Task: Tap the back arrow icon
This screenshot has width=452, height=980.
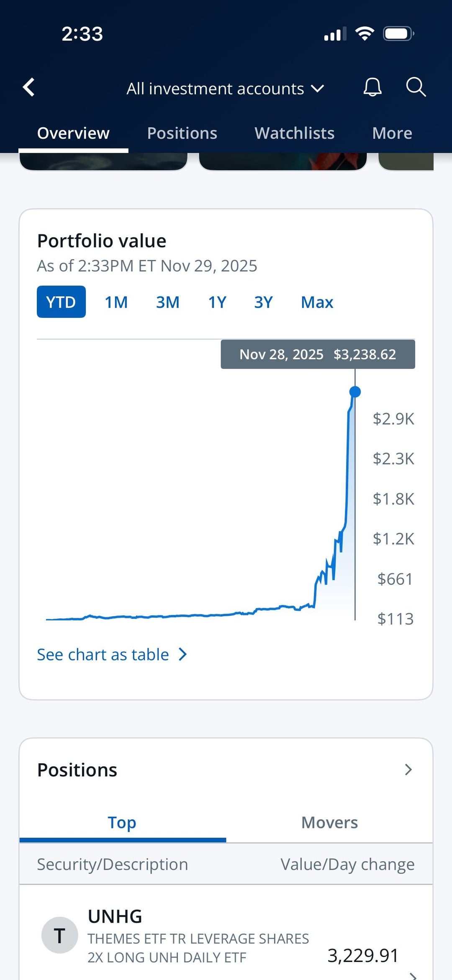Action: pyautogui.click(x=29, y=87)
